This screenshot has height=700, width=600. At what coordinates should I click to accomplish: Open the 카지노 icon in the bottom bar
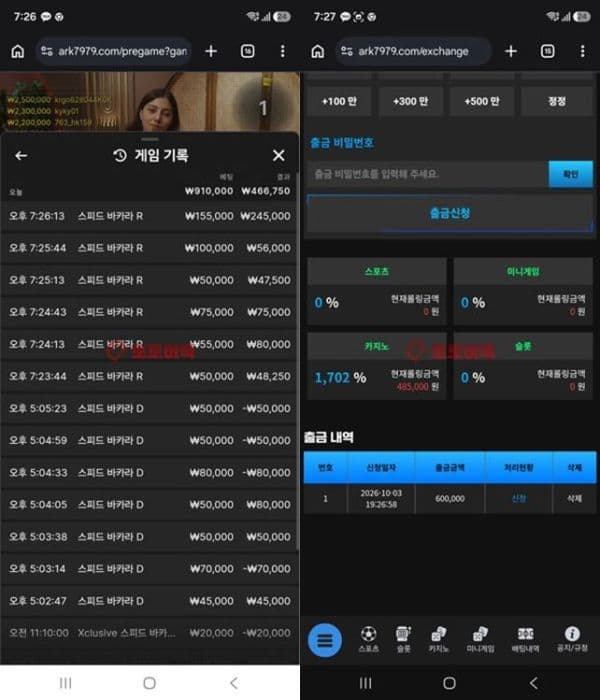(x=438, y=639)
